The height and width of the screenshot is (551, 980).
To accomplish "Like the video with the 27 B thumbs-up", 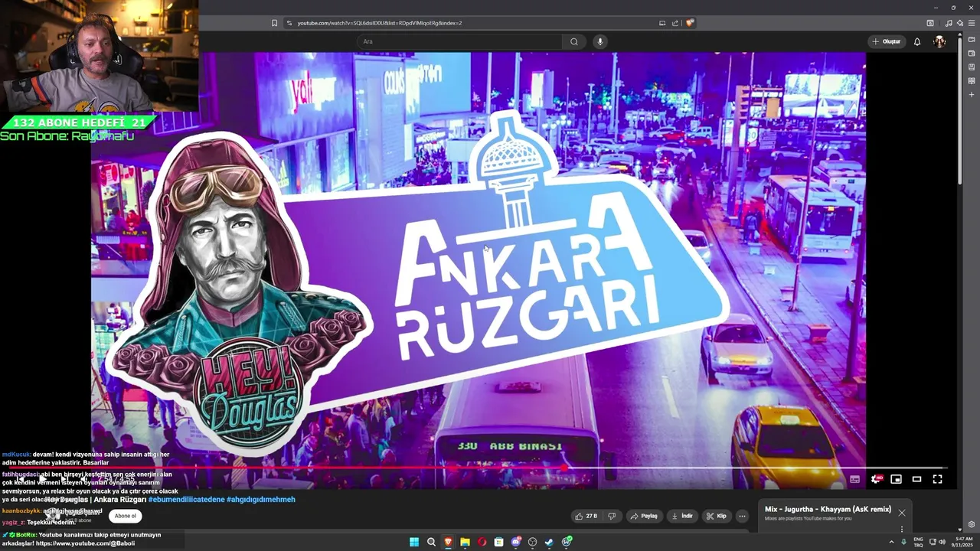I will click(586, 516).
